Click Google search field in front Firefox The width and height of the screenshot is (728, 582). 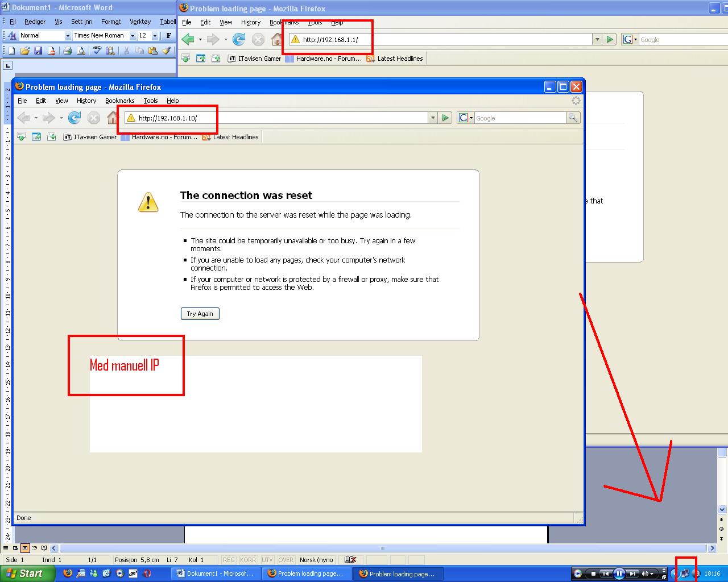(x=520, y=118)
